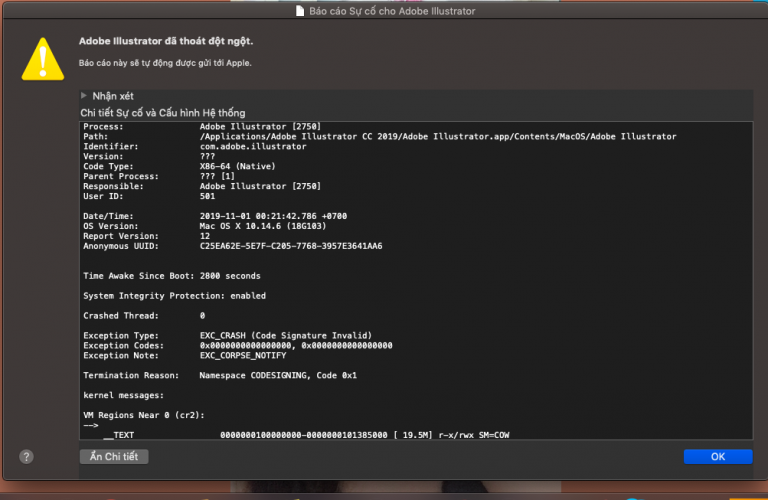This screenshot has width=768, height=500.
Task: Click the yellow warning triangle icon
Action: pyautogui.click(x=43, y=59)
